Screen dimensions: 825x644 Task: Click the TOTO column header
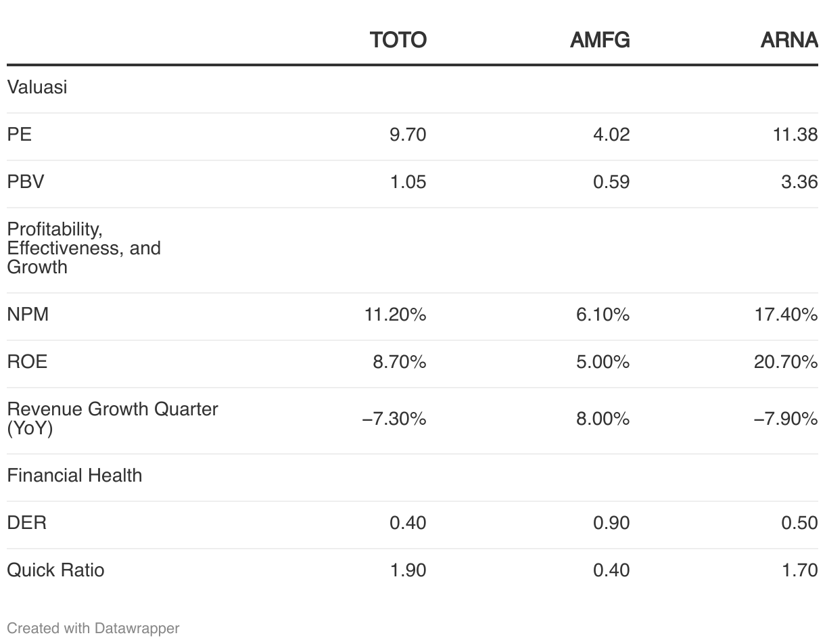click(x=398, y=41)
